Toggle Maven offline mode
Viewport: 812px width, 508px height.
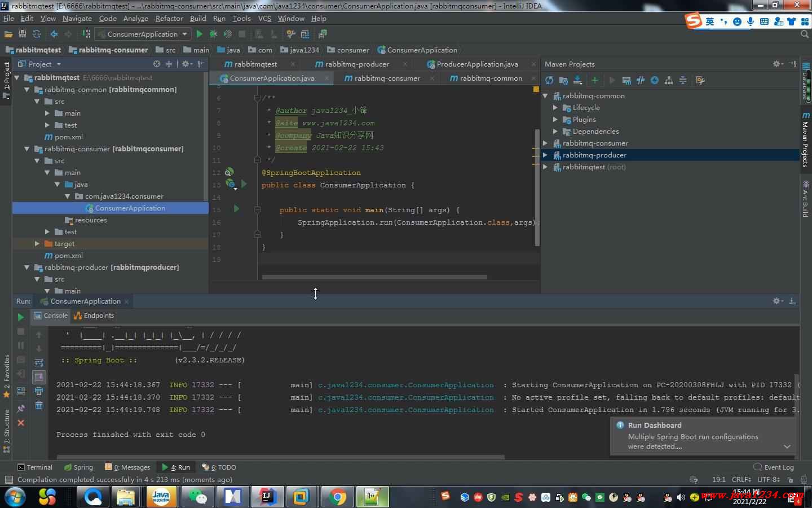click(641, 80)
